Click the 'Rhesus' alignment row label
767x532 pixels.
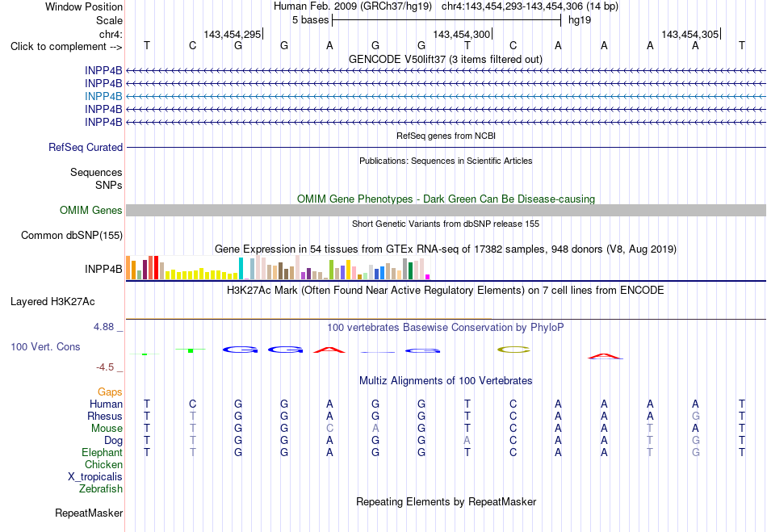(105, 416)
